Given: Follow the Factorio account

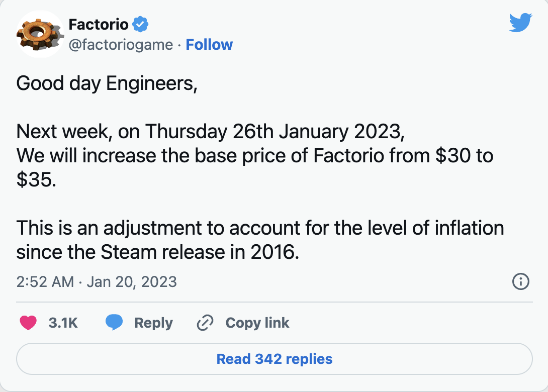Looking at the screenshot, I should 209,45.
